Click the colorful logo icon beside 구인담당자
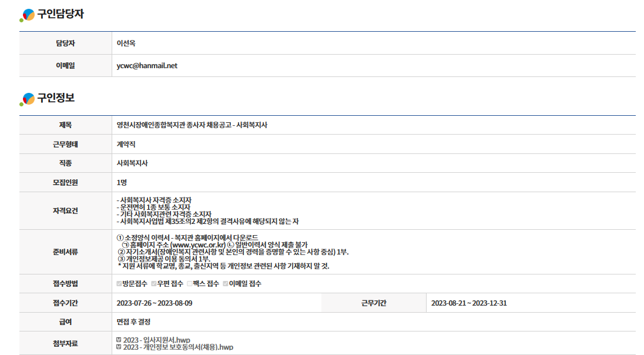Screen dimensions: 644x355 pos(27,15)
